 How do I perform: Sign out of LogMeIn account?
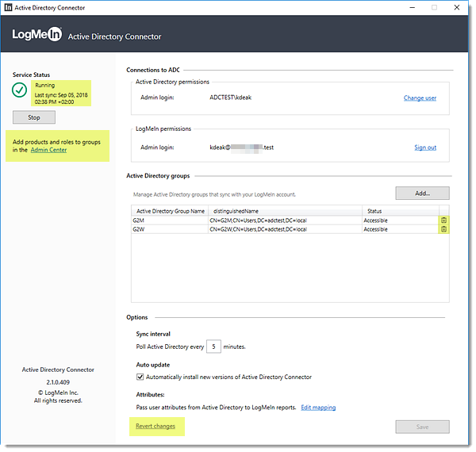pos(425,147)
